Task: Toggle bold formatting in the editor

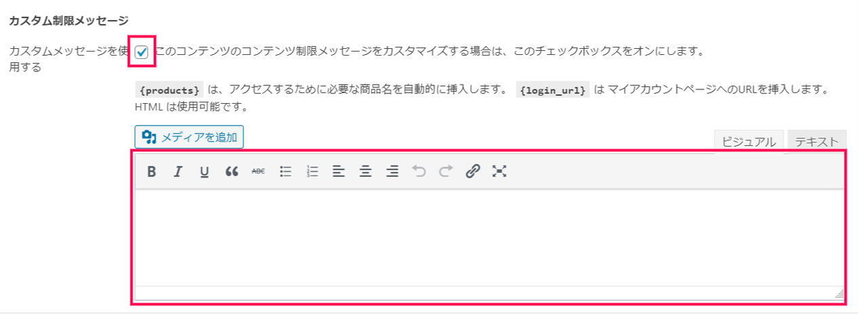Action: coord(152,172)
